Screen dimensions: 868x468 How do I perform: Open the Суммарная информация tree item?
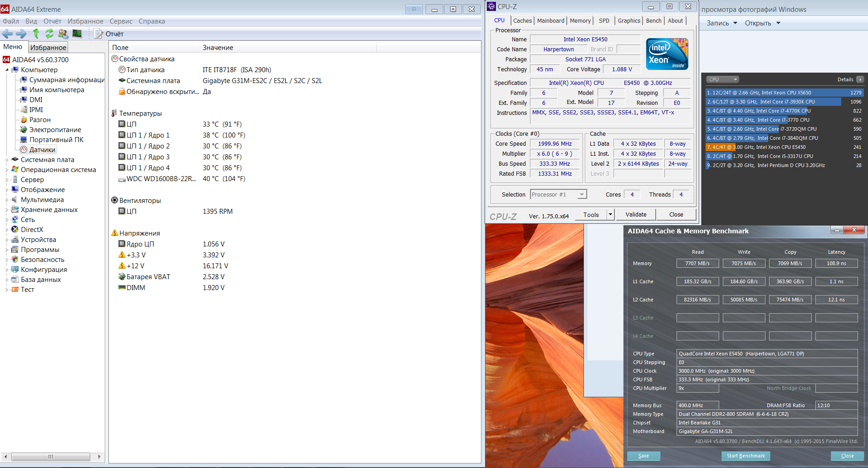67,80
